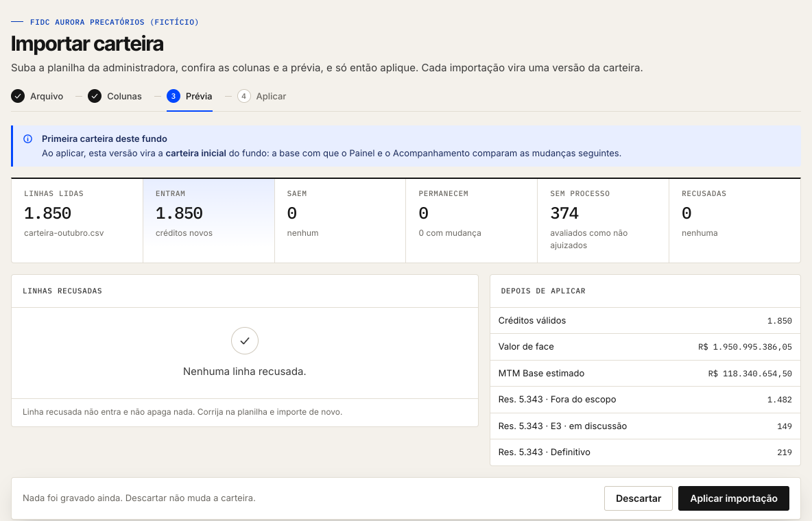
Task: Click the Linhas recusadas panel header
Action: point(244,291)
